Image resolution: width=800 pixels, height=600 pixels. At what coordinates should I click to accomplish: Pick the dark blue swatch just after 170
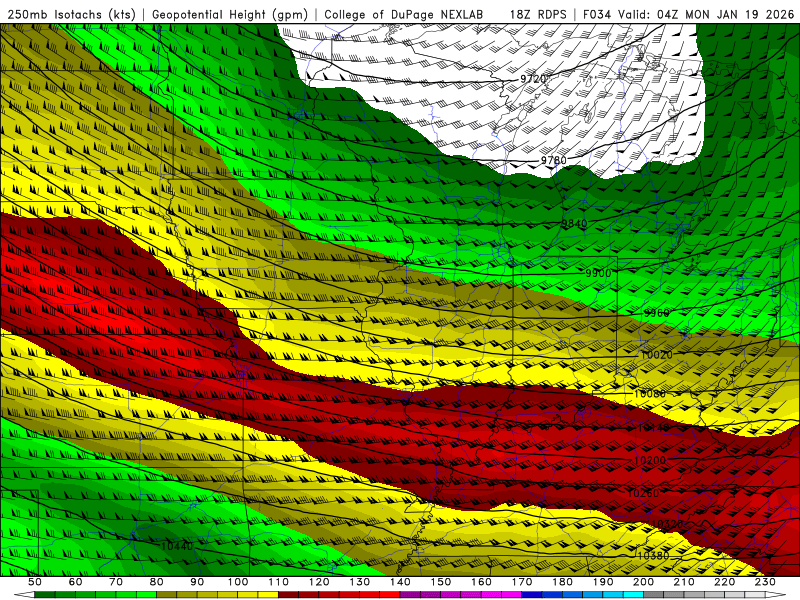[533, 594]
